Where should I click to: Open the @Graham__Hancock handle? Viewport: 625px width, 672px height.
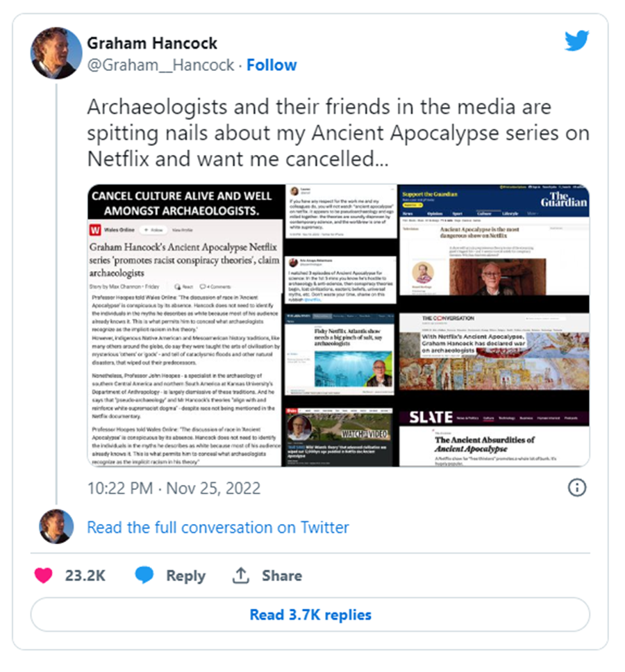pos(160,65)
